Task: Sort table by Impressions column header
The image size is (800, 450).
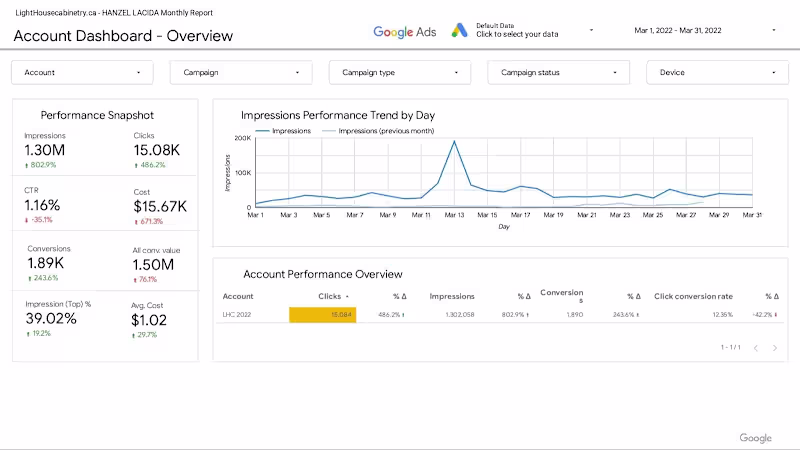Action: (451, 297)
